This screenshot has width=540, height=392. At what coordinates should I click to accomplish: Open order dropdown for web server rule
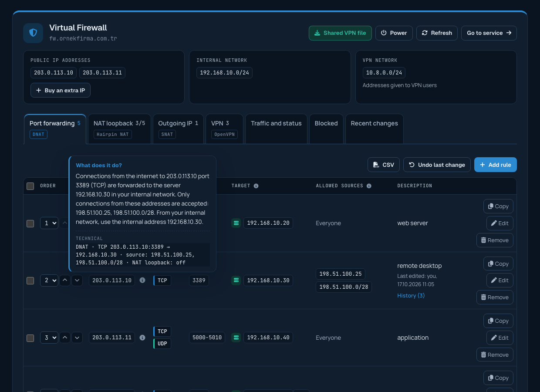tap(49, 223)
